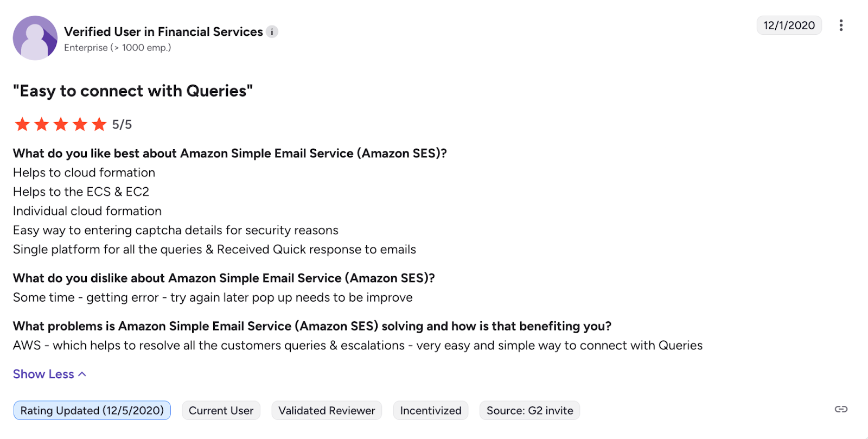Click the first orange rating star
Screen dimensions: 868x439
coord(22,124)
